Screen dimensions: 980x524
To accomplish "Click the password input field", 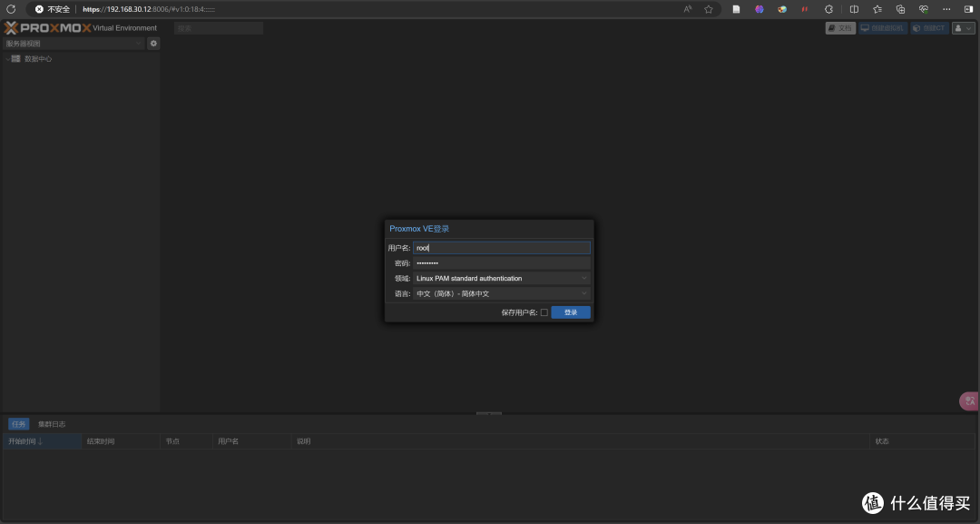I will pyautogui.click(x=501, y=263).
